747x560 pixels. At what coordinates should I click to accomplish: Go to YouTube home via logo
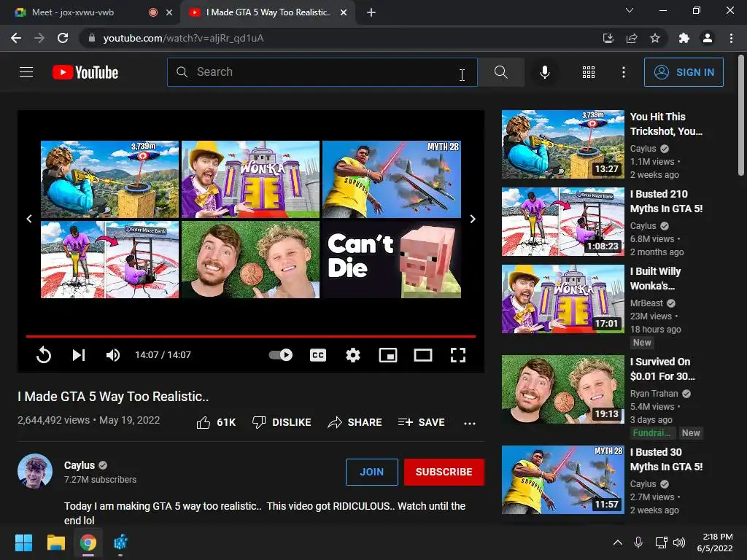(x=85, y=72)
